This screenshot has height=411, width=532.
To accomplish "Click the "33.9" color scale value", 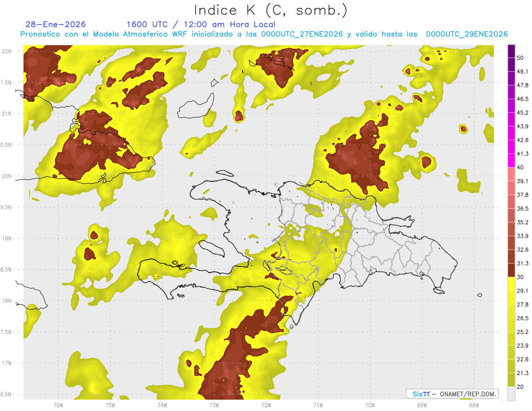I will coord(522,236).
